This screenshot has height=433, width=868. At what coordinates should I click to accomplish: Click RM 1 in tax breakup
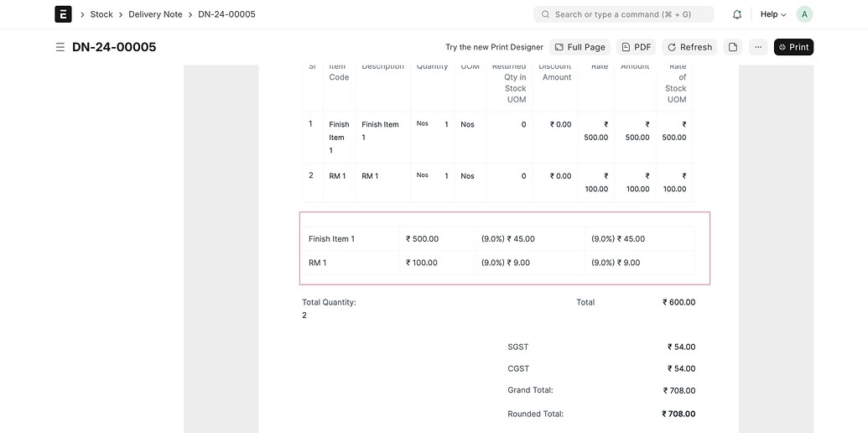click(x=318, y=263)
